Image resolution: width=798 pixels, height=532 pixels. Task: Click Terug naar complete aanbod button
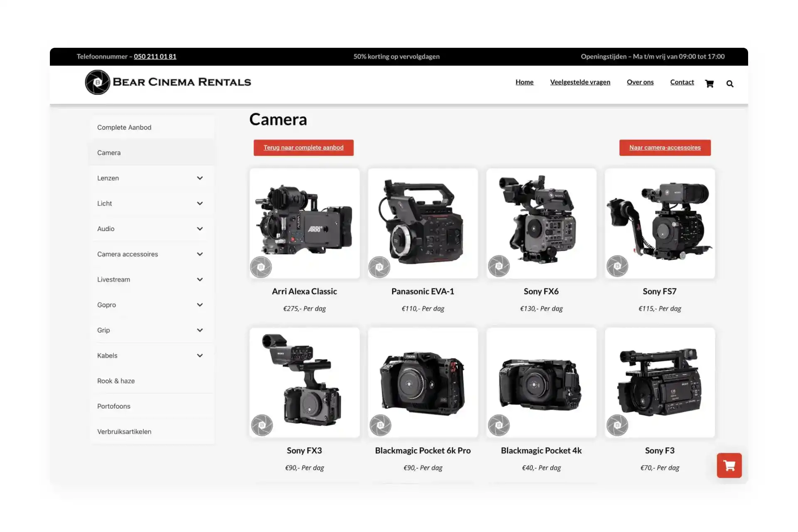pos(303,148)
